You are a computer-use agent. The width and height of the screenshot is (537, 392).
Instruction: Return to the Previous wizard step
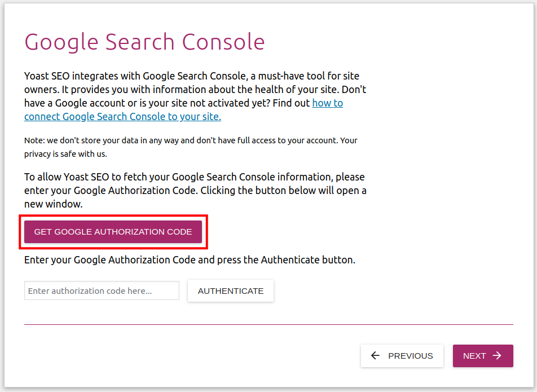click(x=402, y=356)
